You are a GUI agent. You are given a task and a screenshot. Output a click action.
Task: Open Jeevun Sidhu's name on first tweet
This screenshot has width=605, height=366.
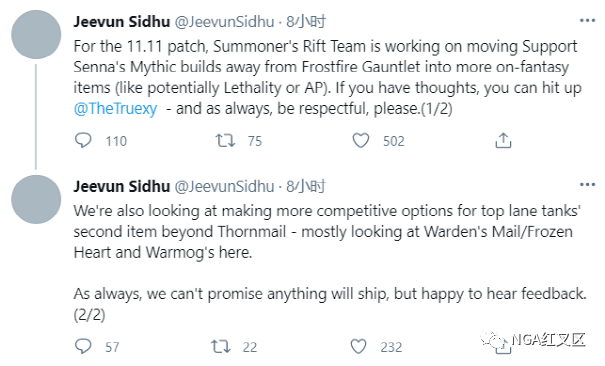122,22
